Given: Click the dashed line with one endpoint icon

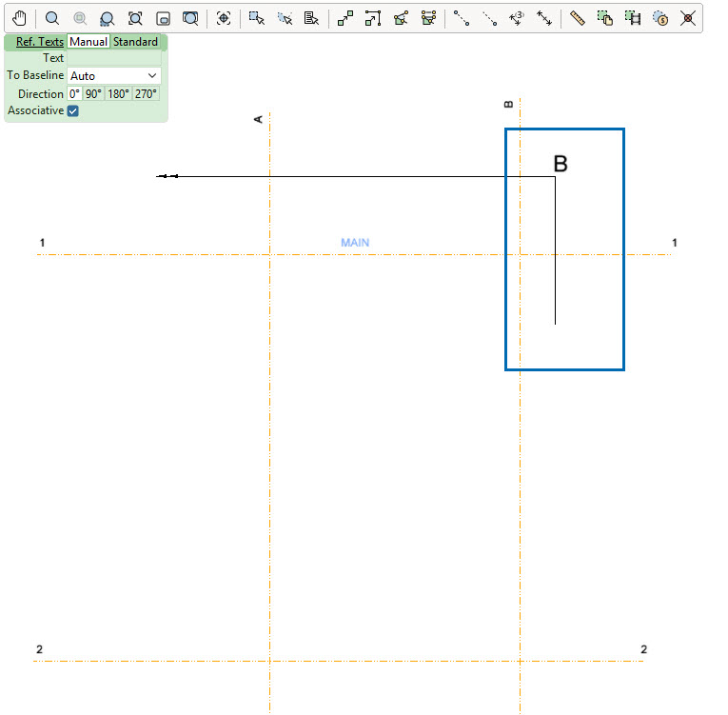Looking at the screenshot, I should pyautogui.click(x=489, y=19).
